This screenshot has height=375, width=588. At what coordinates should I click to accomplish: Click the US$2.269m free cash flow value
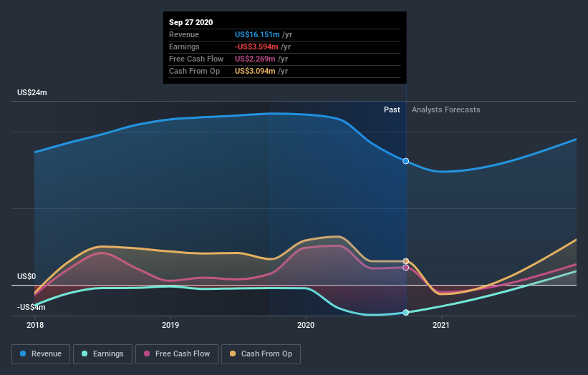(x=255, y=59)
